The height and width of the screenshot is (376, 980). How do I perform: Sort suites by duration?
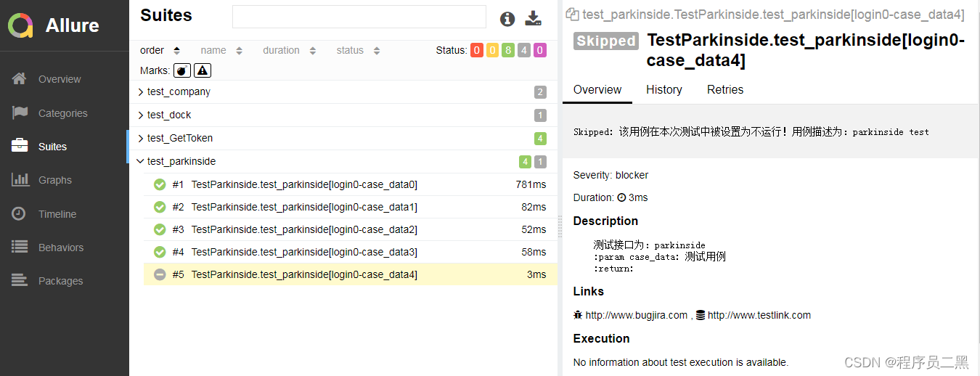[290, 50]
